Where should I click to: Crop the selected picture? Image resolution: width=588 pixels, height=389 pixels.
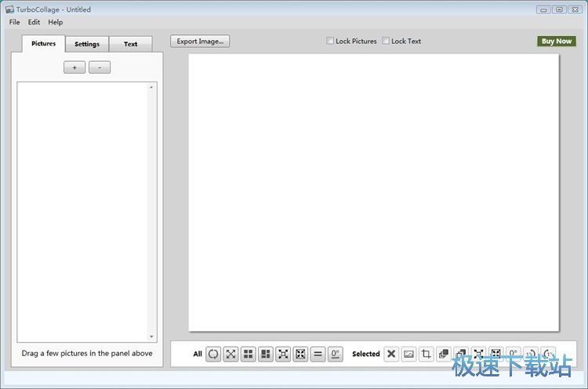pos(426,354)
